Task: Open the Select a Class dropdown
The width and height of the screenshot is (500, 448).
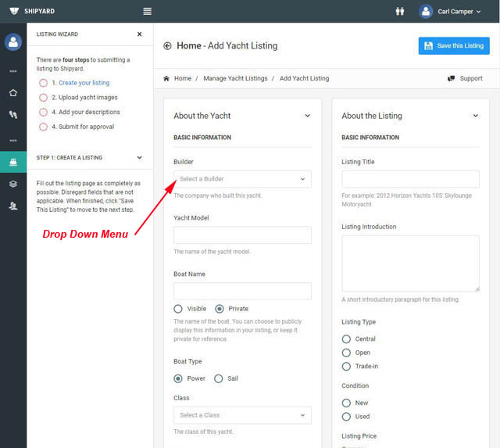Action: point(242,415)
